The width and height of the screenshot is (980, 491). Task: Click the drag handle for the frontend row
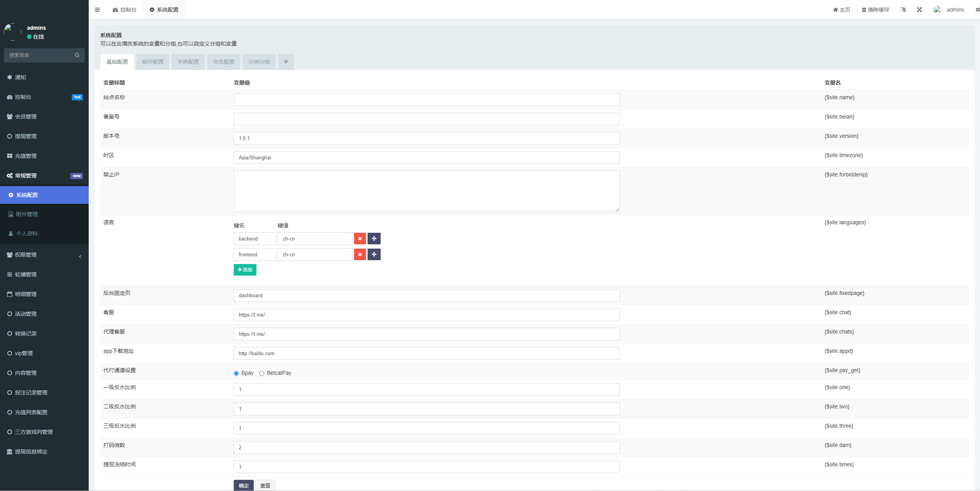374,254
